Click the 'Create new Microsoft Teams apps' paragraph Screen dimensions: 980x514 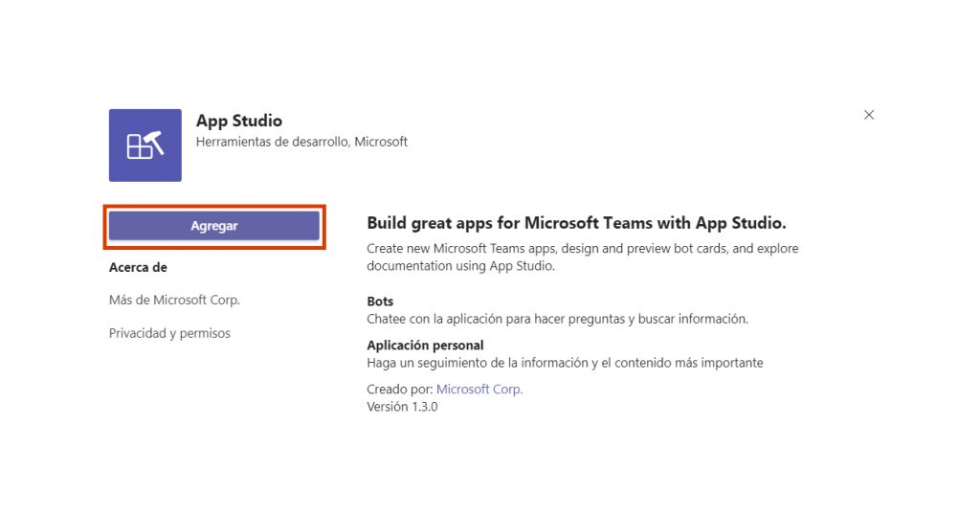pos(583,257)
